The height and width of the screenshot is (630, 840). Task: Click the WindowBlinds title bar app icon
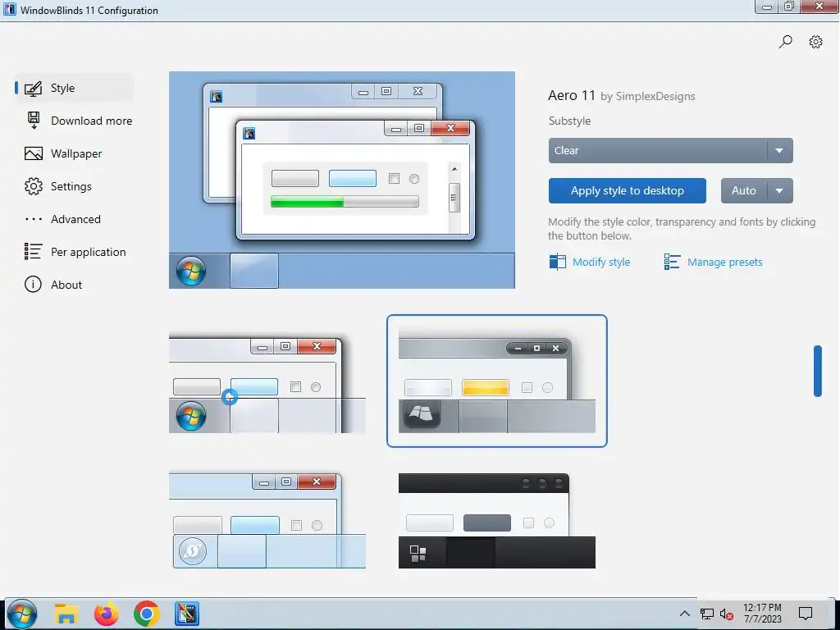(x=10, y=10)
